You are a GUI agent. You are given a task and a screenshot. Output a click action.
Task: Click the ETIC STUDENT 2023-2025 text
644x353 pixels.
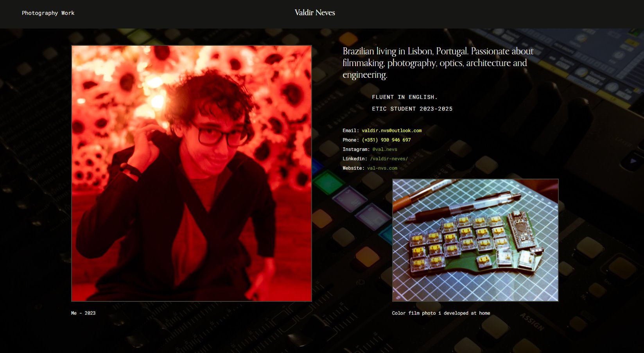[x=412, y=109]
